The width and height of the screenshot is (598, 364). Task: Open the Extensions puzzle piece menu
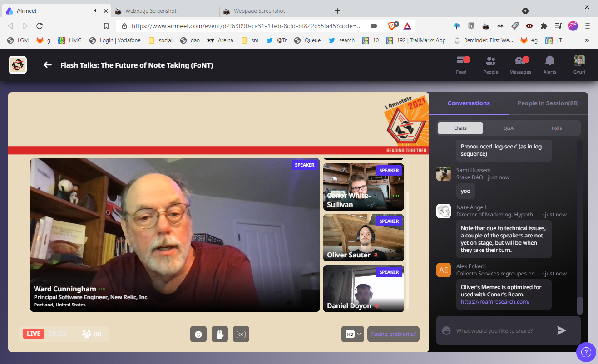click(544, 26)
